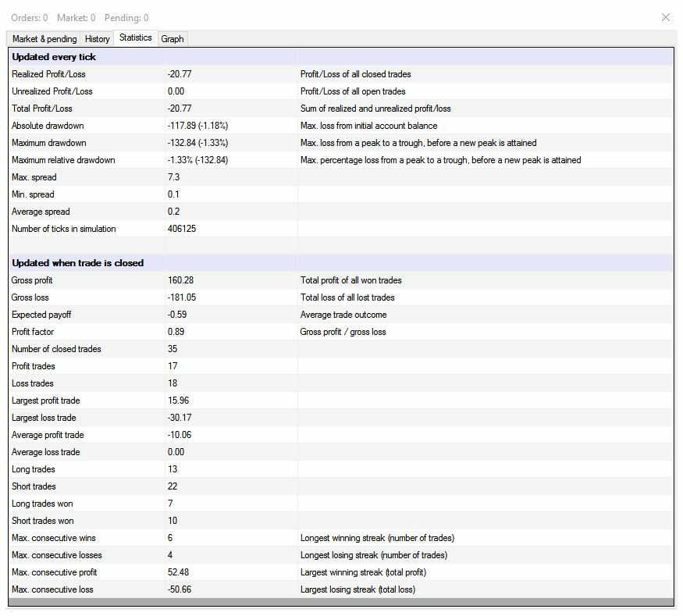Select the Average loss trade label
This screenshot has width=683, height=616.
[46, 452]
